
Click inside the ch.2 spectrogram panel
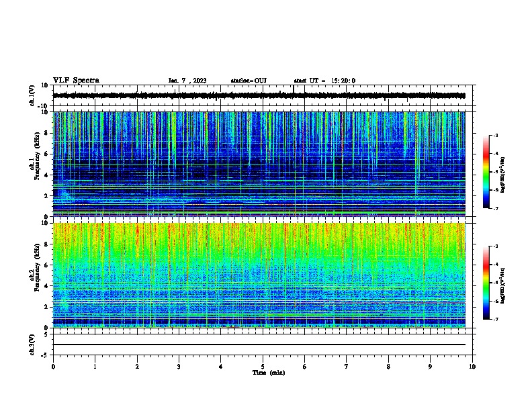[x=259, y=275]
